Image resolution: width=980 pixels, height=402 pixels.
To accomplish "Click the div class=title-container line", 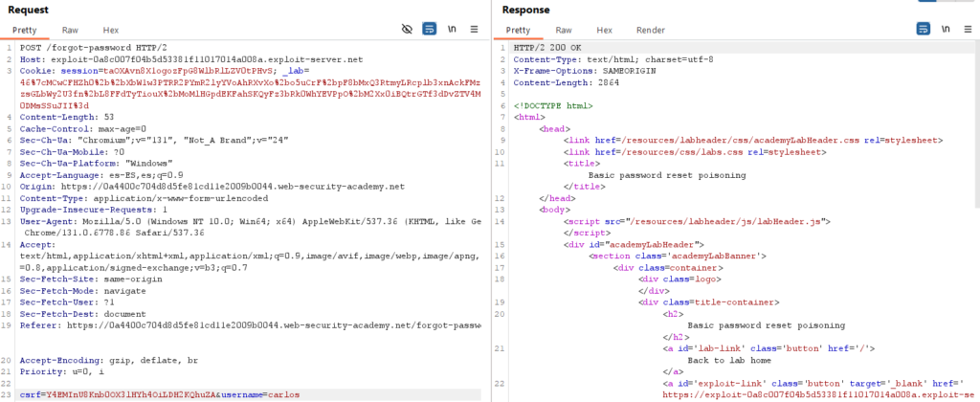I will tap(709, 301).
